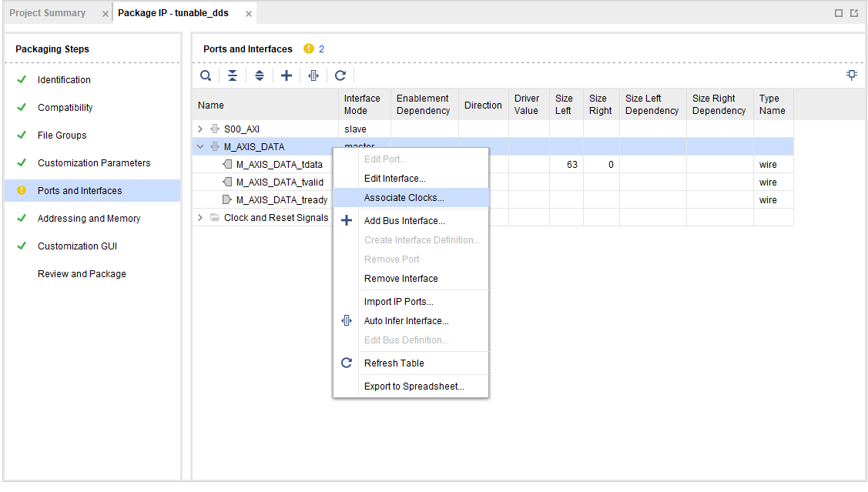Click the auto infer interface toolbar icon

313,75
